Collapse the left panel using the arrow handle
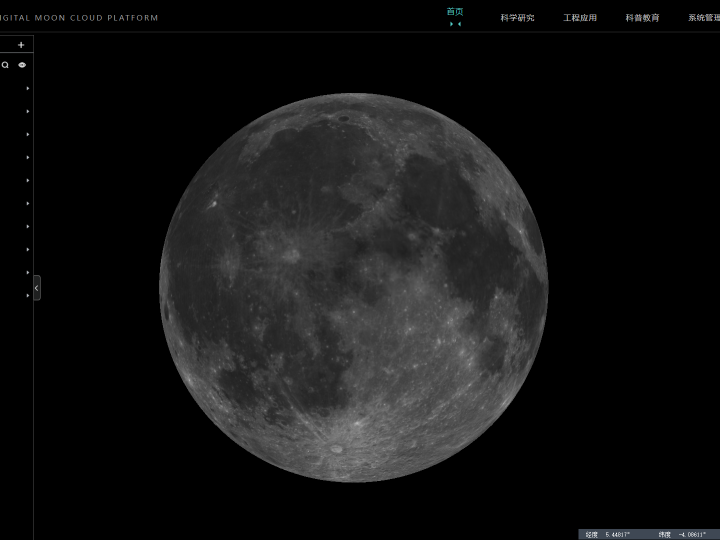 coord(37,288)
